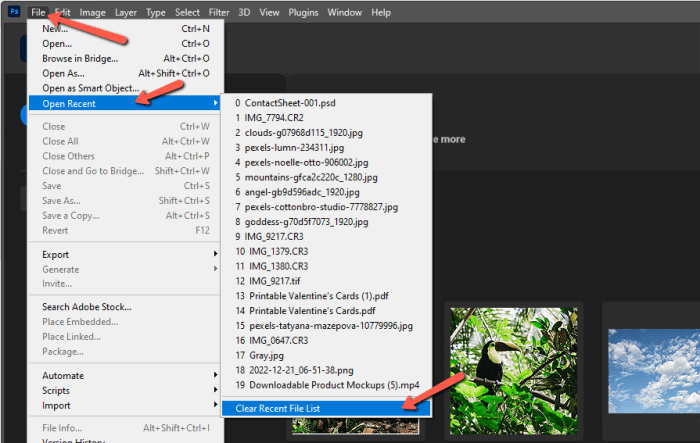This screenshot has height=443, width=700.
Task: Select Open as Smart Object... entry
Action: coord(89,87)
